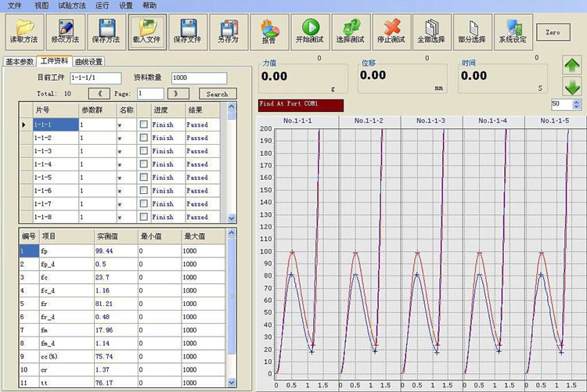This screenshot has width=587, height=392.
Task: Switch to the 曲线设置 tab
Action: [x=89, y=61]
